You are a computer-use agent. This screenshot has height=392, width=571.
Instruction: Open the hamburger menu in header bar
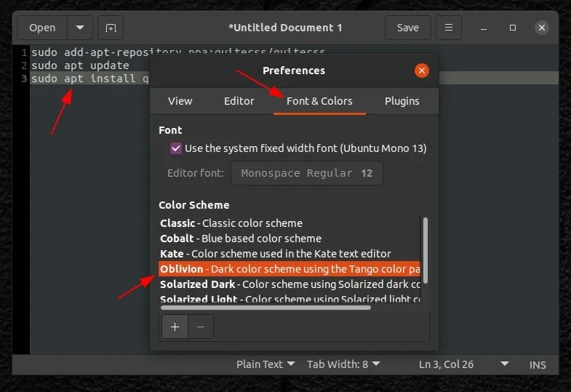[449, 28]
